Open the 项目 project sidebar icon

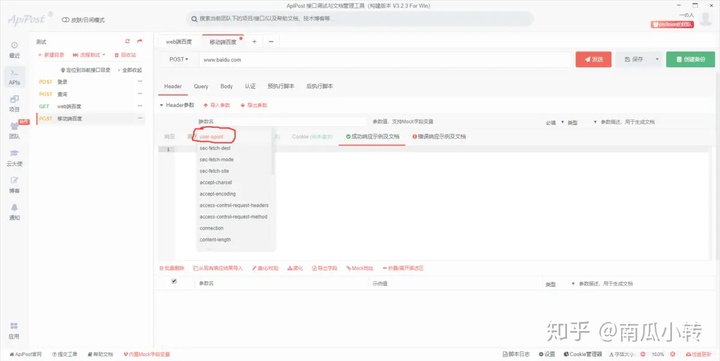point(14,104)
